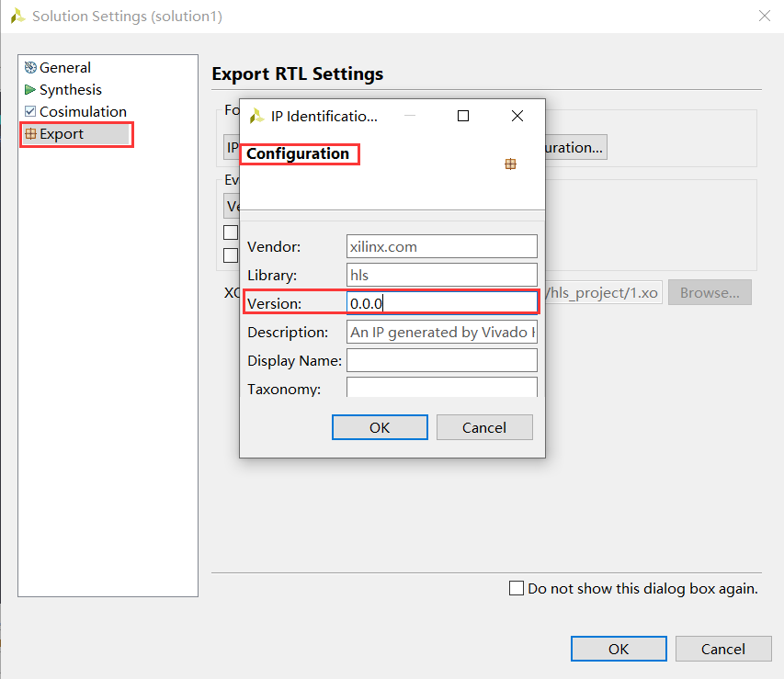Click the Browse... button for the XO file

coord(710,292)
